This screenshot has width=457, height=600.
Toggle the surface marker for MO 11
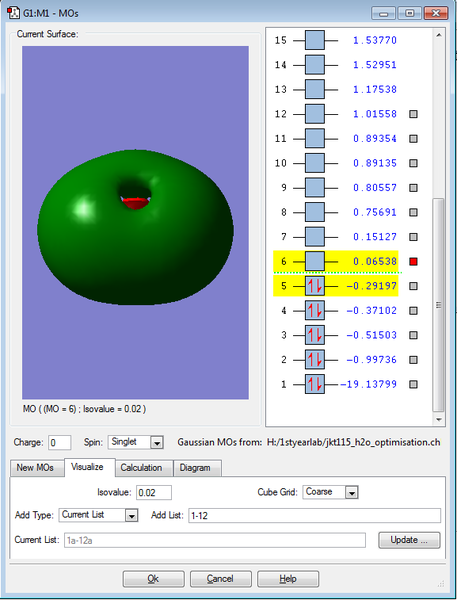(413, 139)
